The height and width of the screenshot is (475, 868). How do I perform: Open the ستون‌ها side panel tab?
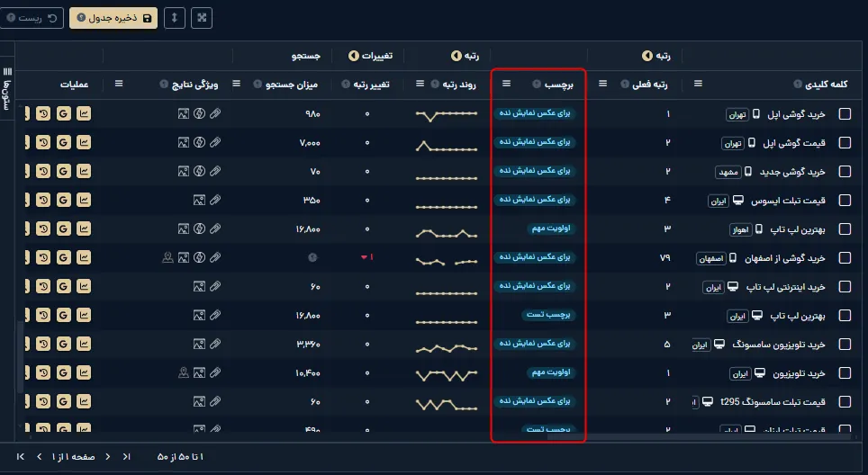(6, 88)
